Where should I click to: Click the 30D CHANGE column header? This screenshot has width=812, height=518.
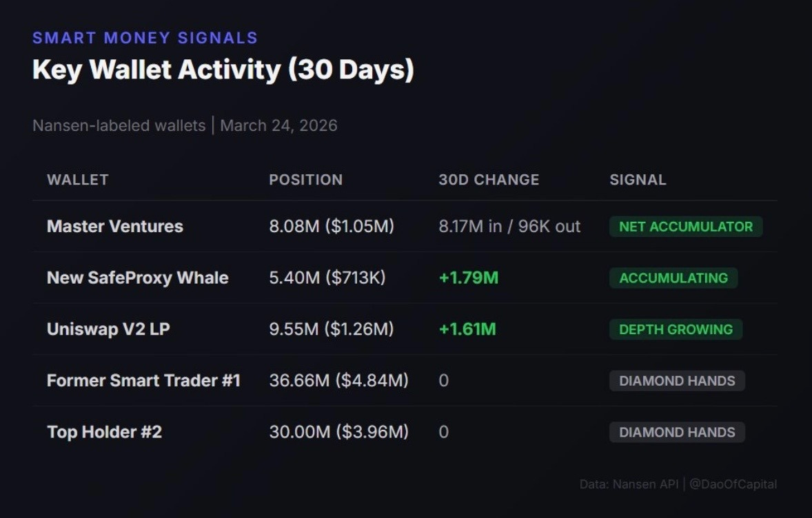point(489,180)
